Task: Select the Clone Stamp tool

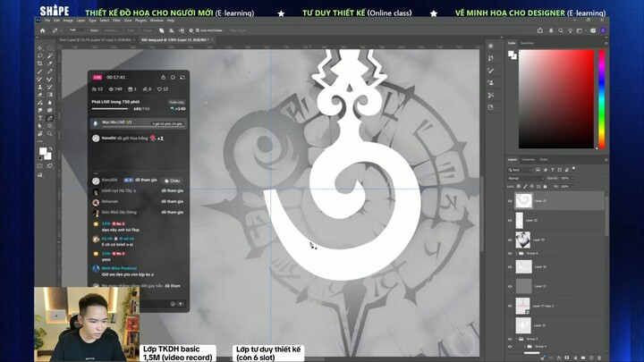Action: [x=40, y=87]
